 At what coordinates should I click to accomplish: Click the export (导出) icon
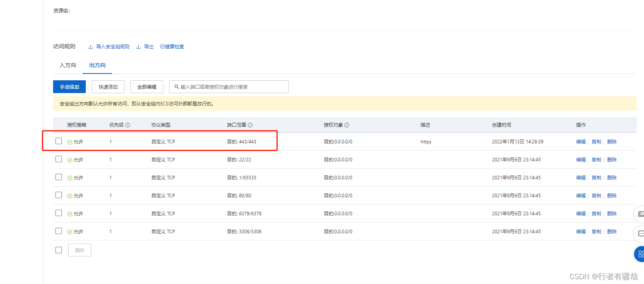pos(138,47)
